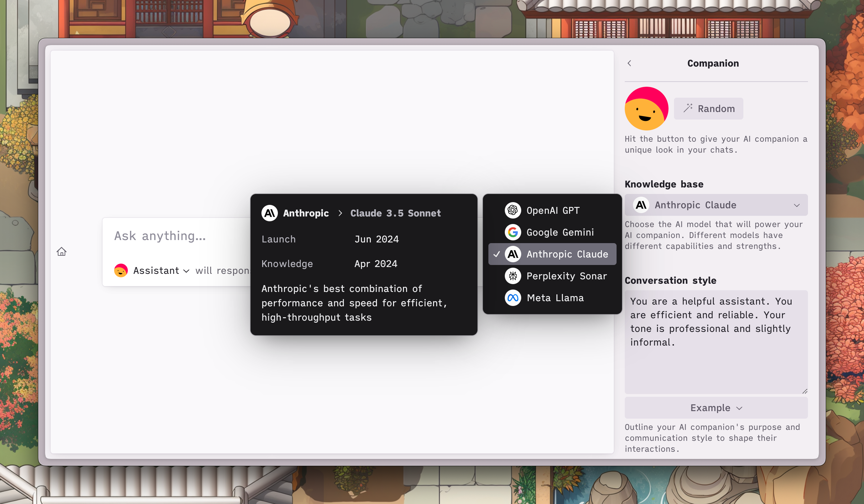The image size is (864, 504).
Task: Click the Anthropic name in the tooltip
Action: 306,213
